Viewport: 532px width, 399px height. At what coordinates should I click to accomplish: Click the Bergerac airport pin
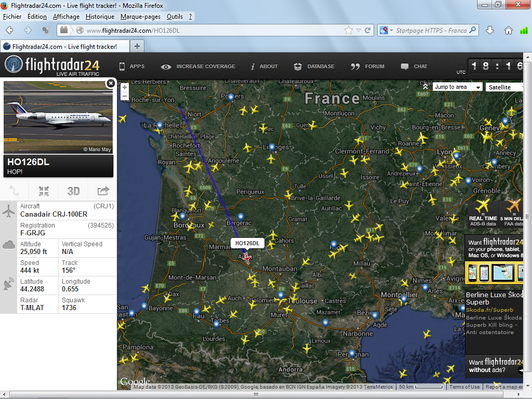pos(241,217)
